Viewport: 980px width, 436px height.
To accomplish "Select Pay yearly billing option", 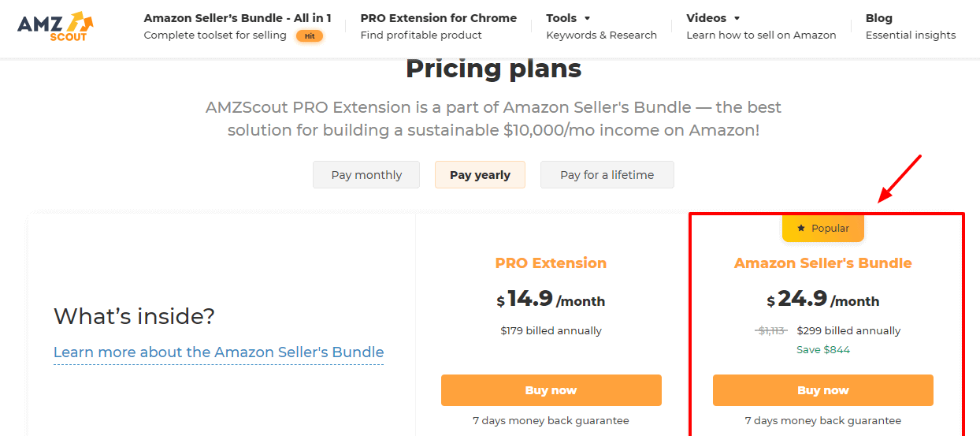I will [x=480, y=175].
